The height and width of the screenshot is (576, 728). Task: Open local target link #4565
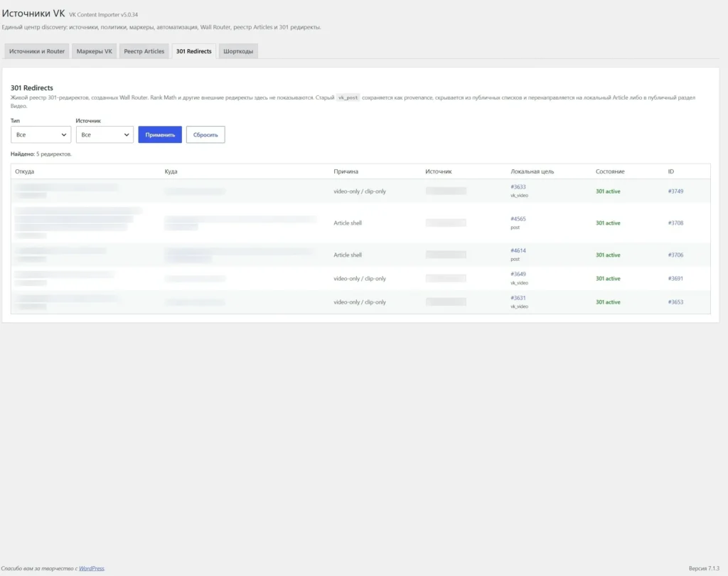(518, 219)
